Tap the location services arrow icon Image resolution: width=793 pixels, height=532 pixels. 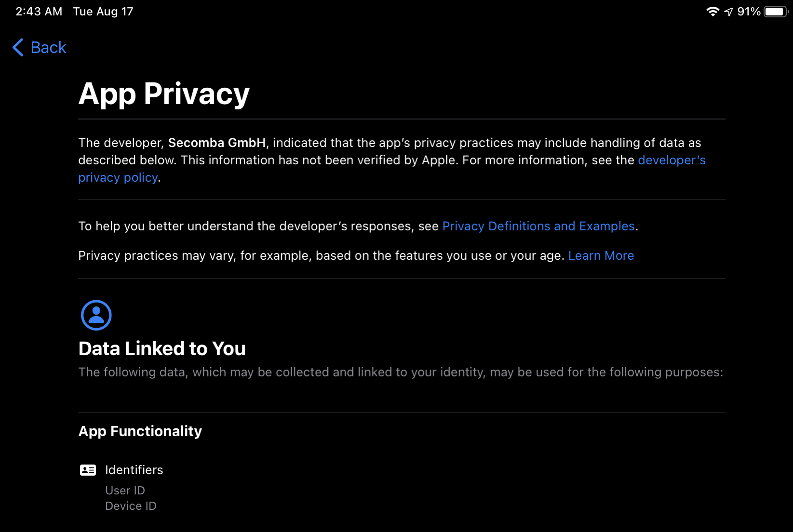click(x=728, y=12)
